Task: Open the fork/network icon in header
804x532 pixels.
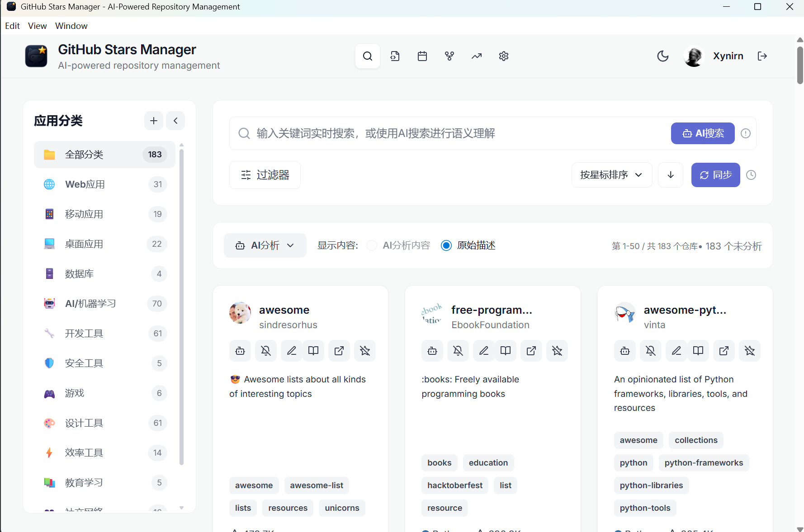Action: click(x=449, y=56)
